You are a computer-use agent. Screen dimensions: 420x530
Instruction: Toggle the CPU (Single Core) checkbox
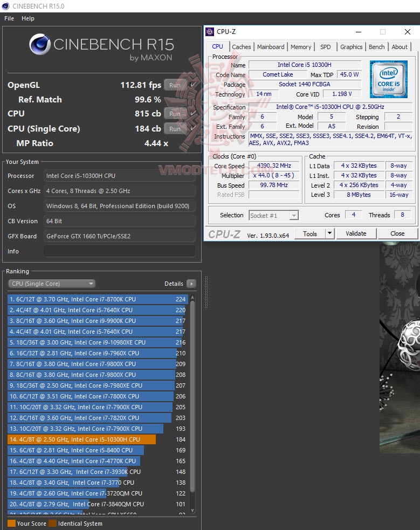click(x=193, y=129)
